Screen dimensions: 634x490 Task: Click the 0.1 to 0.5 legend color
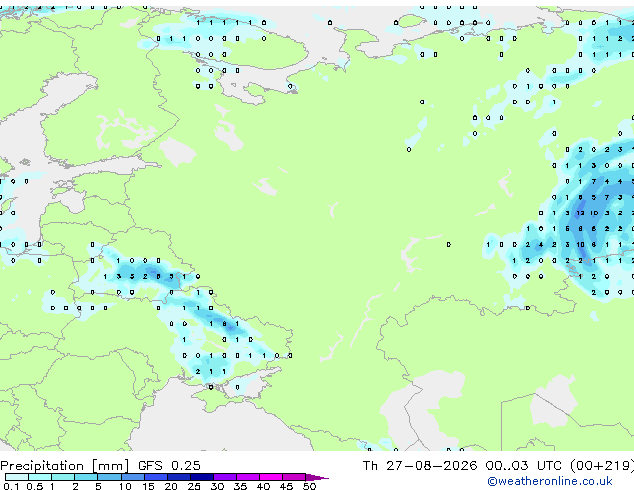tap(17, 477)
